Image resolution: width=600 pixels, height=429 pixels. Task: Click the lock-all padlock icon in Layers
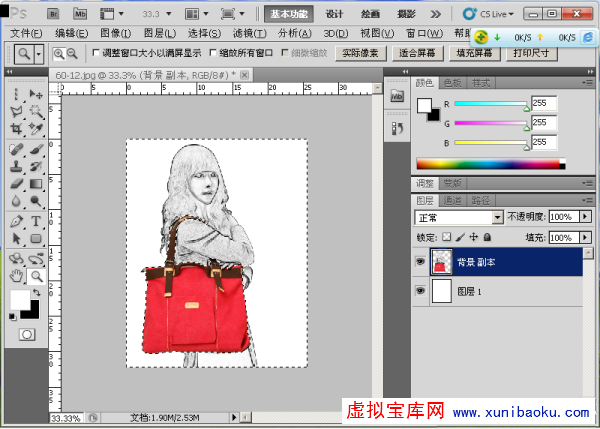point(489,238)
